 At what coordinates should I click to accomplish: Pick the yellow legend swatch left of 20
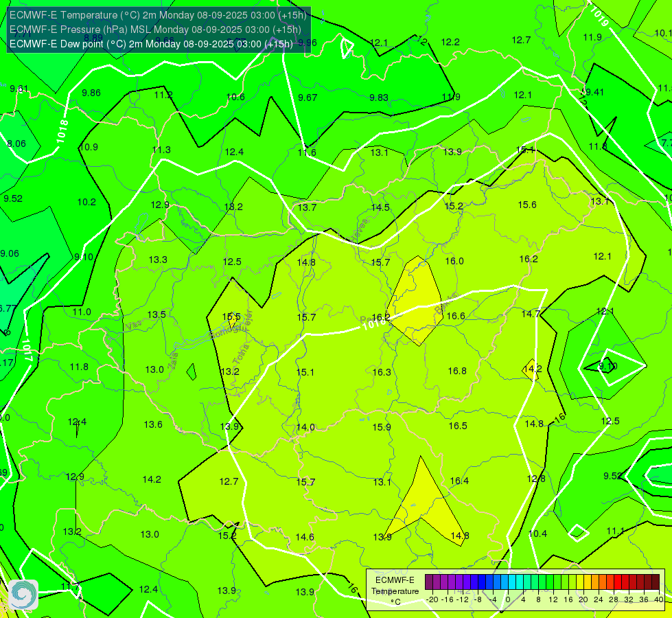[580, 582]
